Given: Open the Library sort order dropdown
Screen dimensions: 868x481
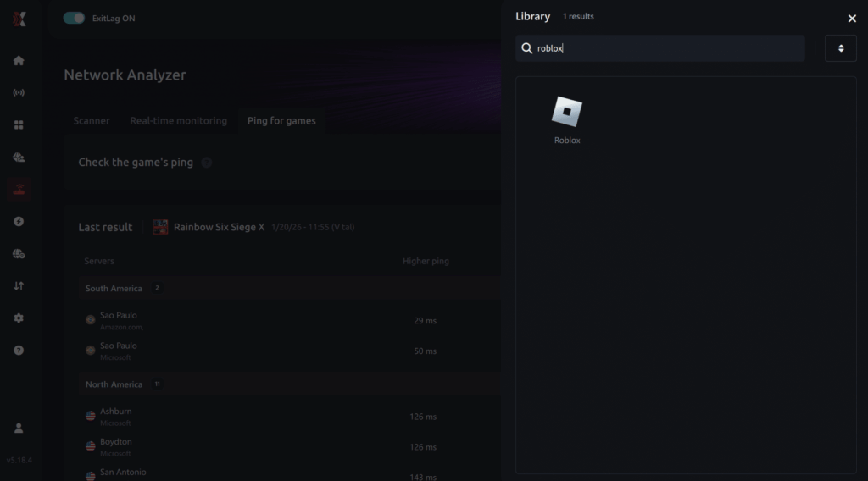Looking at the screenshot, I should point(840,48).
